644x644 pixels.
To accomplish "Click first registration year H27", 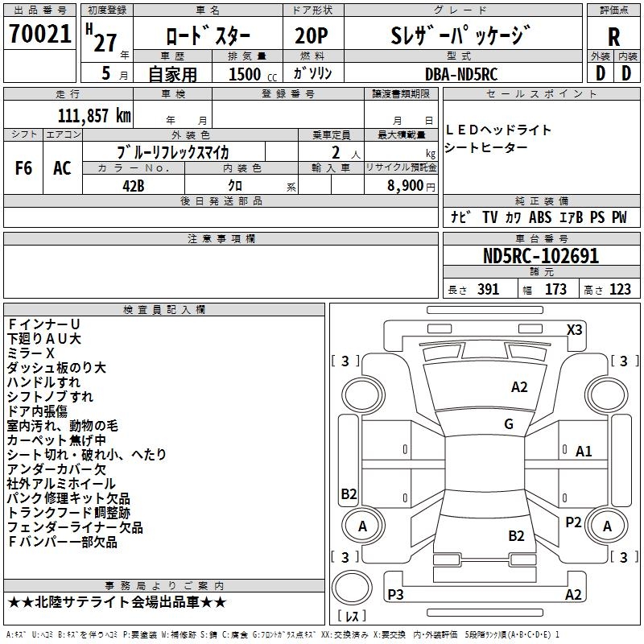I will point(102,38).
